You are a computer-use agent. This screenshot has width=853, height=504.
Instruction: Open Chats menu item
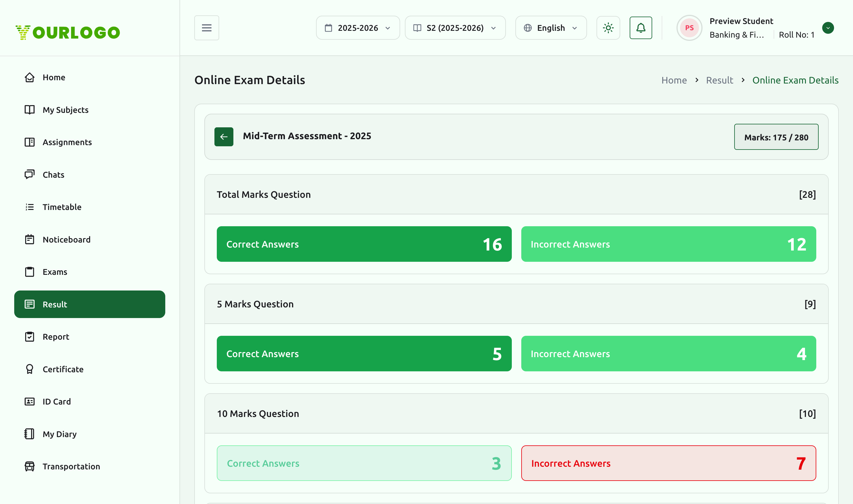[x=90, y=175]
